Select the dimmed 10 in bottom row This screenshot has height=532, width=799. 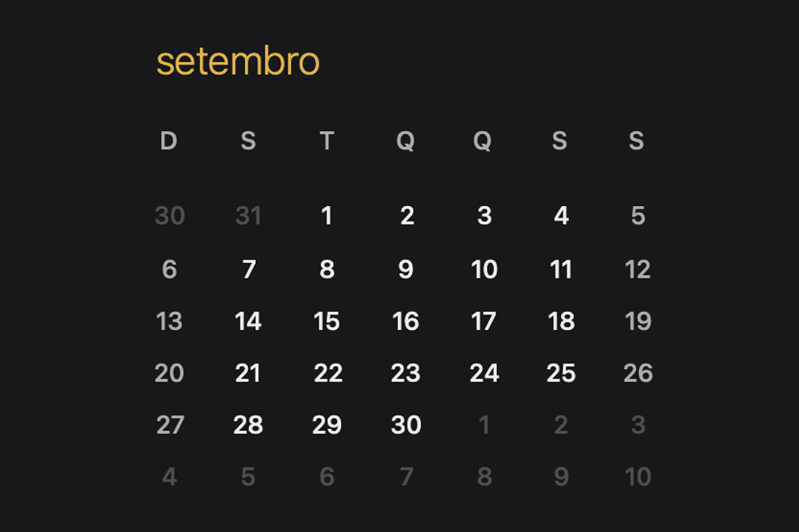(x=638, y=477)
